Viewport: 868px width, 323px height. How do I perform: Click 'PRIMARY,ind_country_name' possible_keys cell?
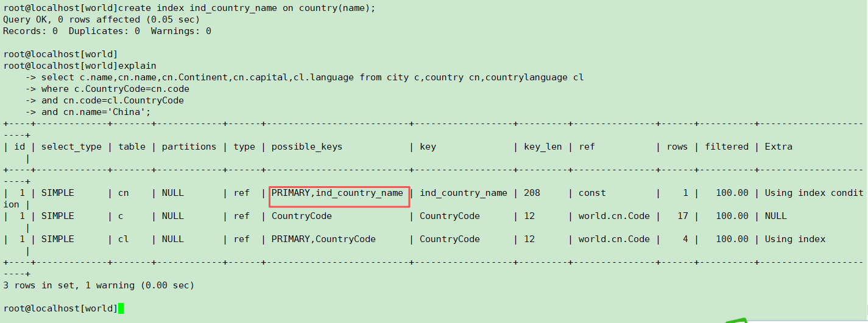[337, 193]
